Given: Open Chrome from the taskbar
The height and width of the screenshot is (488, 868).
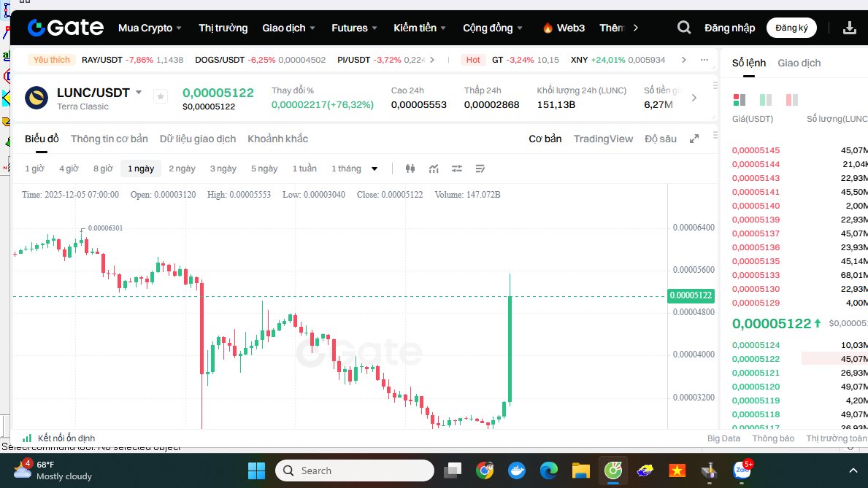Looking at the screenshot, I should coord(485,470).
